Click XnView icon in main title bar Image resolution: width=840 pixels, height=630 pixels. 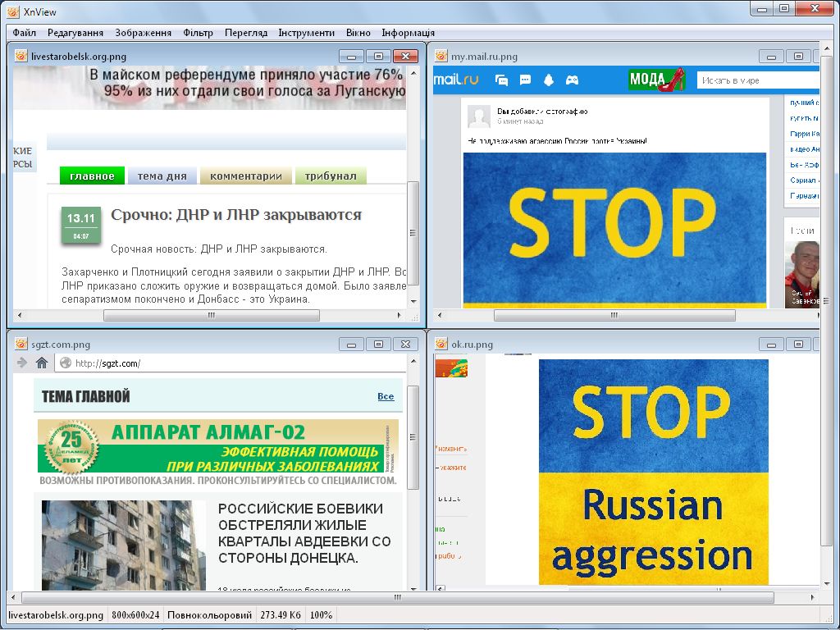tap(13, 11)
